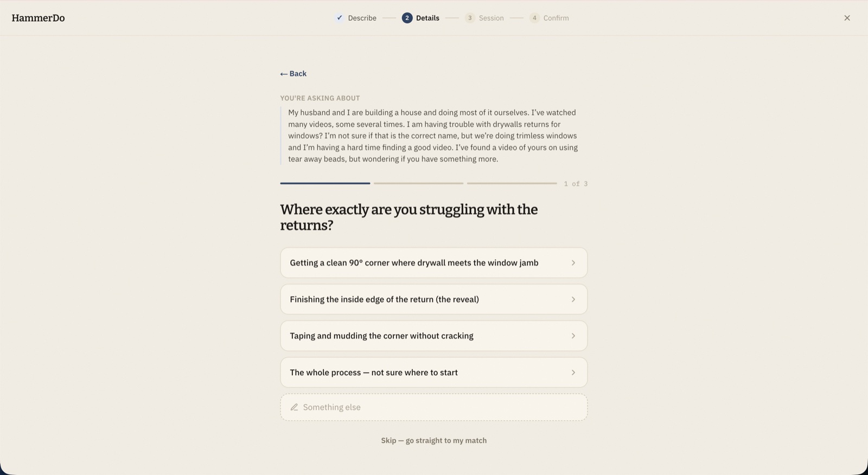Click the step 2 Details circle icon
868x475 pixels.
(x=407, y=18)
